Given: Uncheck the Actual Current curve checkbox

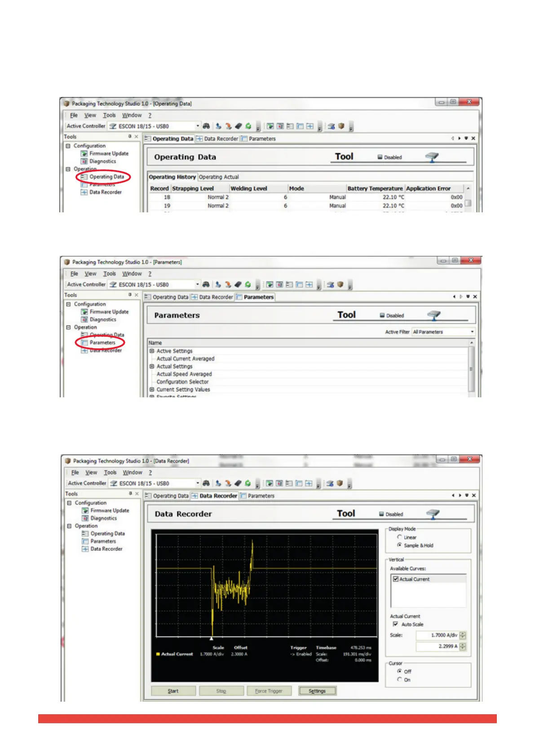Looking at the screenshot, I should pyautogui.click(x=396, y=579).
